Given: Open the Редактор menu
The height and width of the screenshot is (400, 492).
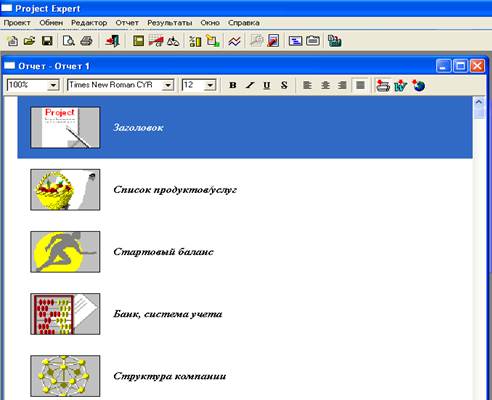Looking at the screenshot, I should click(89, 23).
